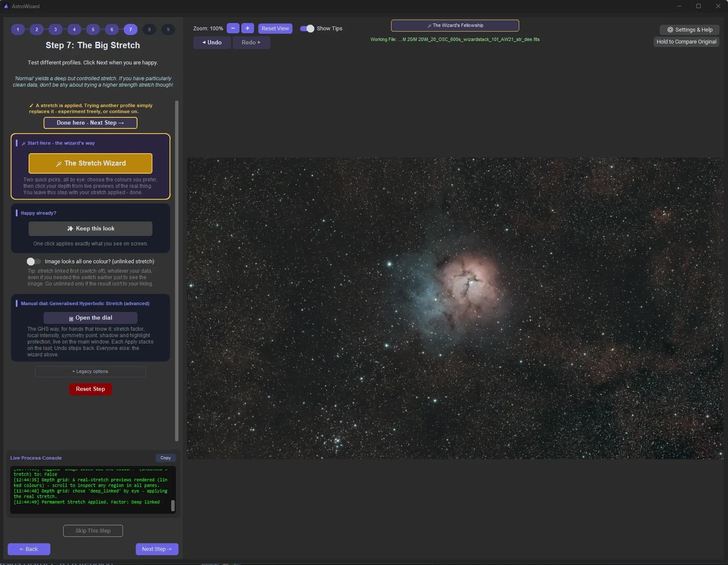This screenshot has width=728, height=565.
Task: Click the highlighted step 7 circle
Action: point(131,29)
